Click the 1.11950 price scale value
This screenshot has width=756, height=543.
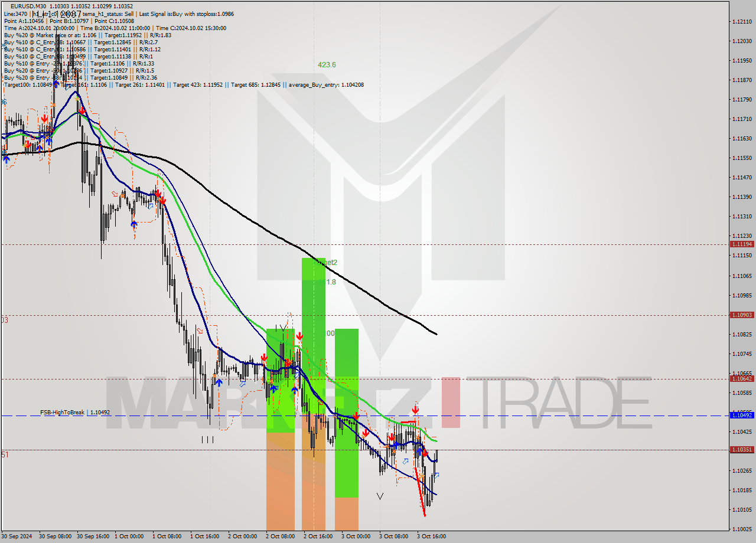tap(742, 60)
